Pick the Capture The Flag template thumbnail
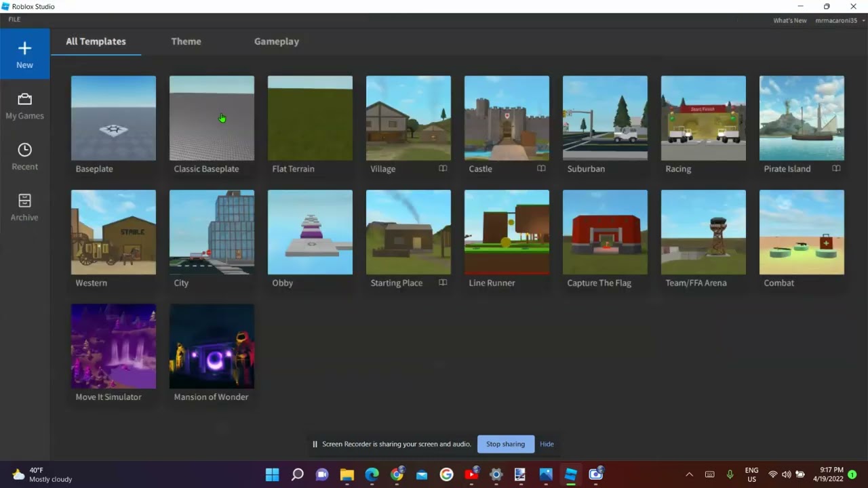This screenshot has width=868, height=488. coord(605,232)
